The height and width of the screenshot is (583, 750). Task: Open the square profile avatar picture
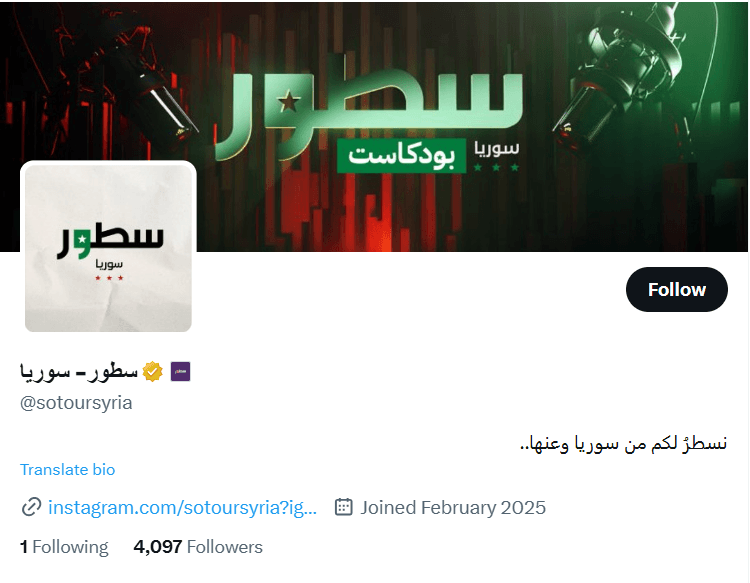[x=109, y=248]
